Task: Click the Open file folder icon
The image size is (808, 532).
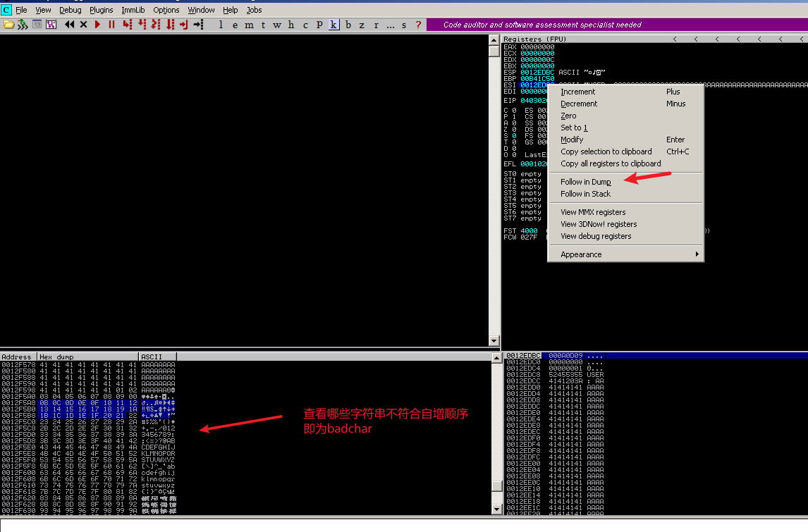Action: pos(8,24)
